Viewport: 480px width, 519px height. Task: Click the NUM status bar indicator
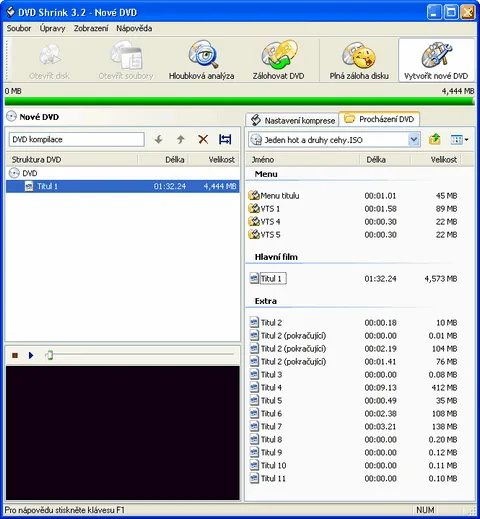(425, 510)
